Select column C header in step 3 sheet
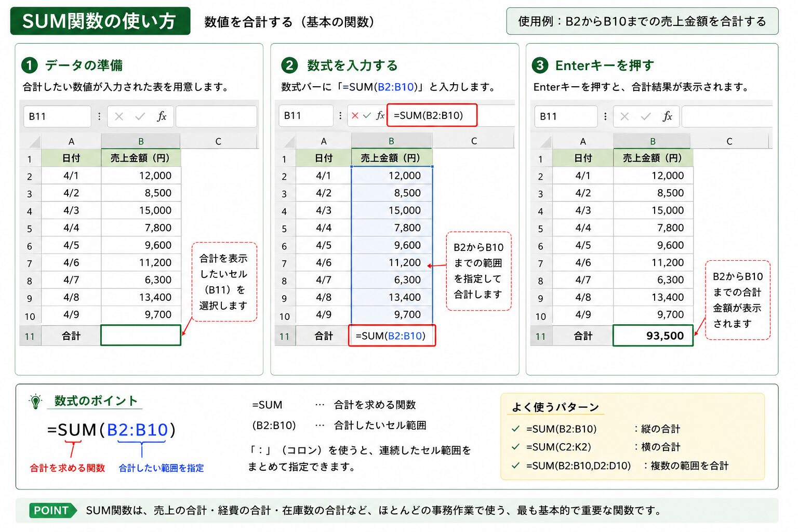Viewport: 798px width, 532px height. (x=729, y=141)
